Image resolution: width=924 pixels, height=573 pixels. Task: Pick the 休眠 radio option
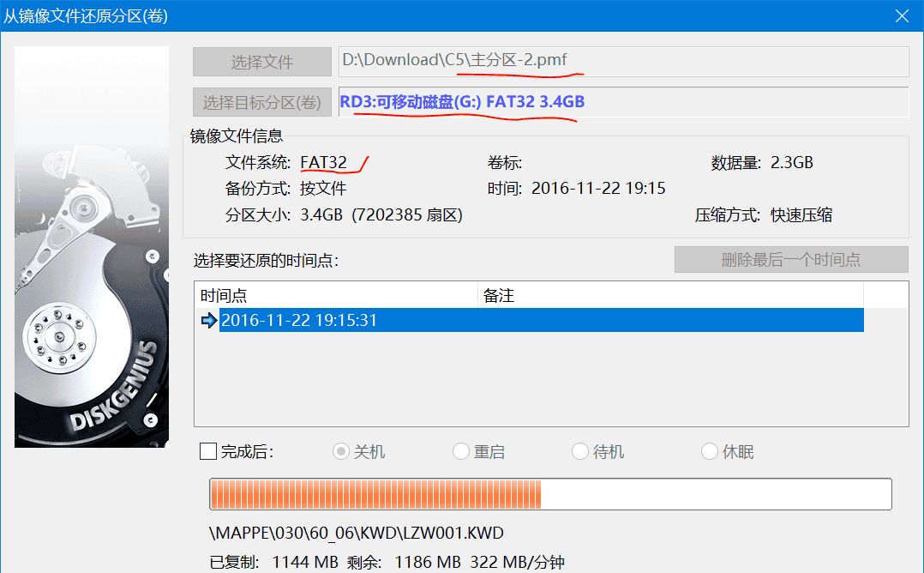coord(709,451)
